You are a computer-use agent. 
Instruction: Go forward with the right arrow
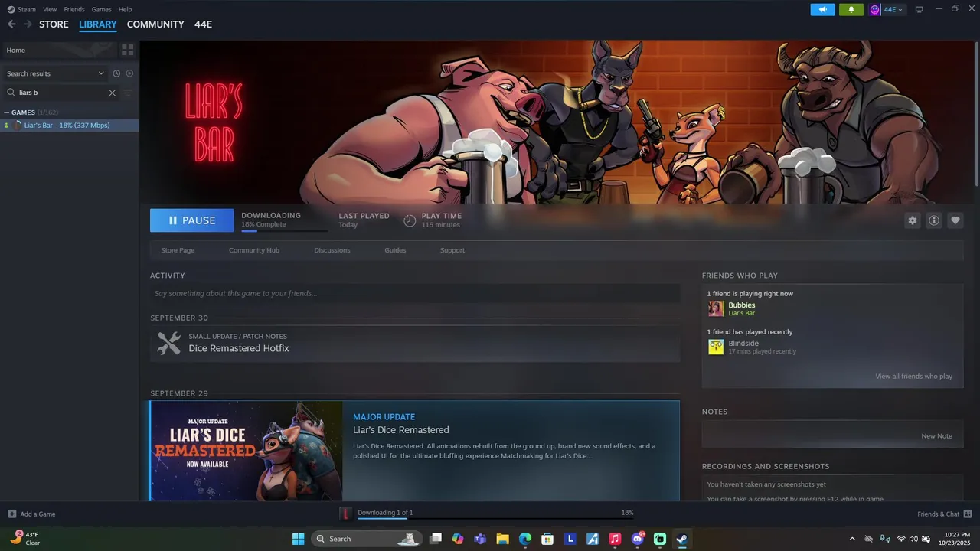(28, 24)
